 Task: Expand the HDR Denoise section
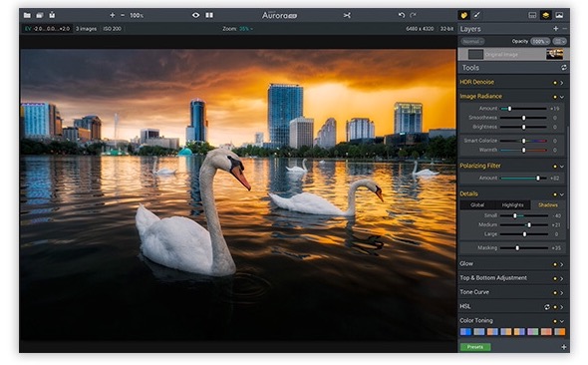[562, 83]
